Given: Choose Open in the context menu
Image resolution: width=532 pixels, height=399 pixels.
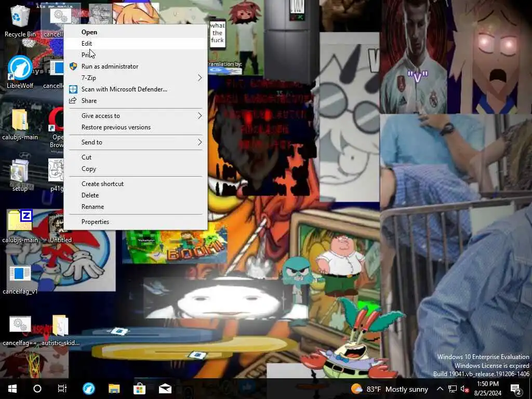Looking at the screenshot, I should pos(136,32).
